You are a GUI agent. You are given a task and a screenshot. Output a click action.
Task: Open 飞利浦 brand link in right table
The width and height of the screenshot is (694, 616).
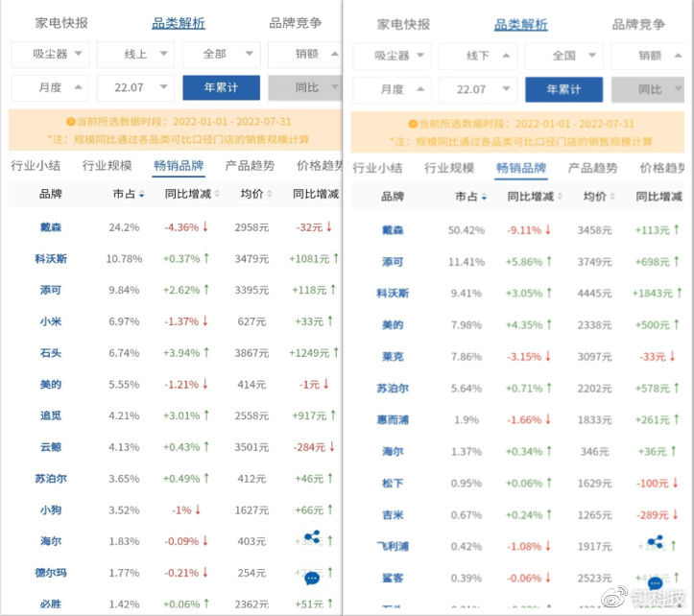(393, 547)
